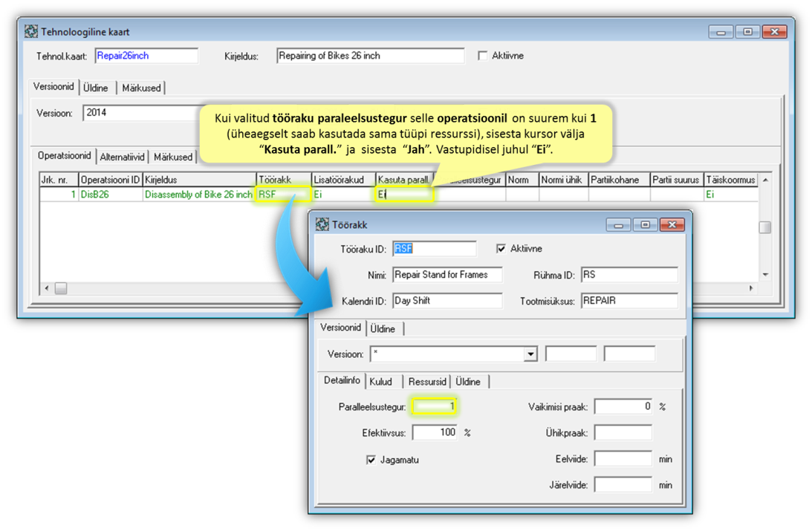Select Disassembly of Bike 26 inch cell
The width and height of the screenshot is (812, 531).
[199, 195]
